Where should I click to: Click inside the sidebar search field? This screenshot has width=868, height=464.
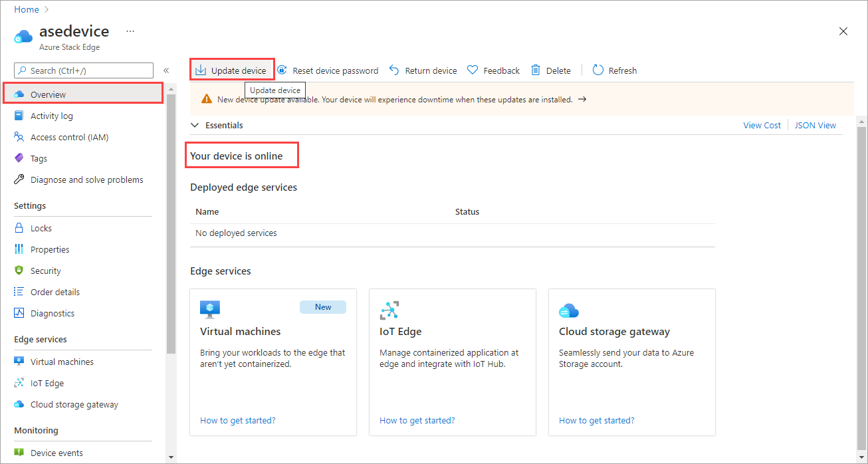pos(83,70)
